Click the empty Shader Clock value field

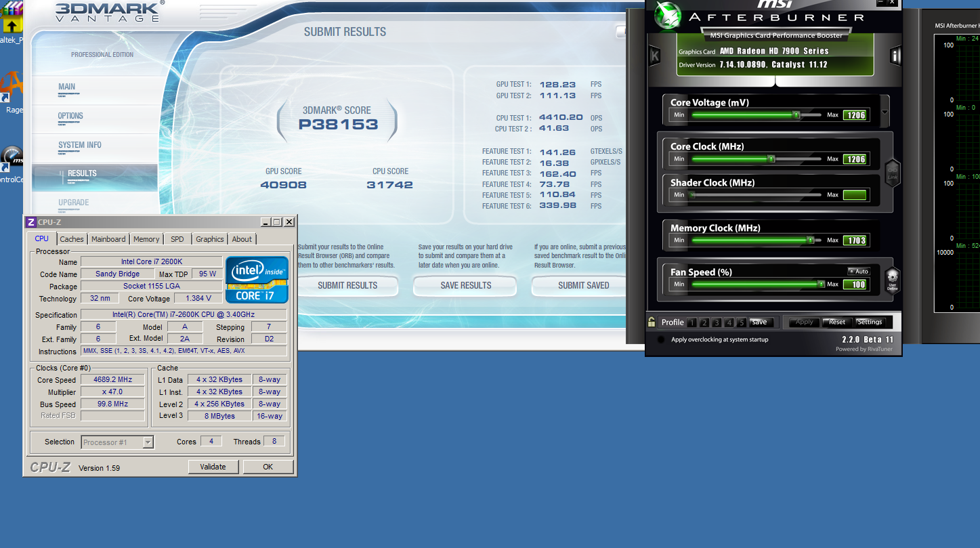(x=855, y=195)
